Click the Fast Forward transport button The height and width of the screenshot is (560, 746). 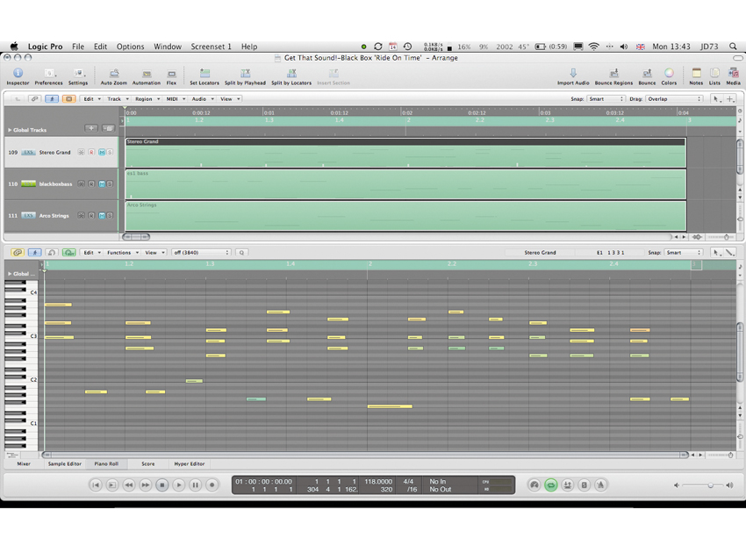[x=145, y=485]
